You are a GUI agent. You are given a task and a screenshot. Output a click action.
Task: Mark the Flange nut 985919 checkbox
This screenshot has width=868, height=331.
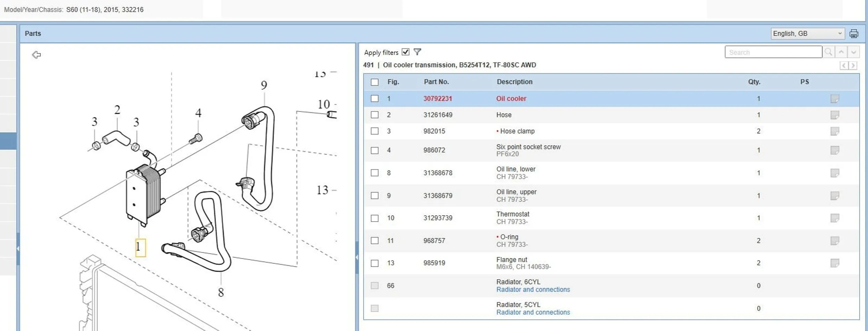(x=374, y=263)
